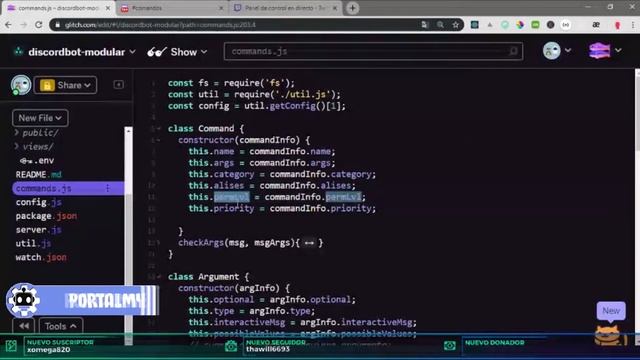
Task: Click the ae extension icon
Action: [596, 25]
